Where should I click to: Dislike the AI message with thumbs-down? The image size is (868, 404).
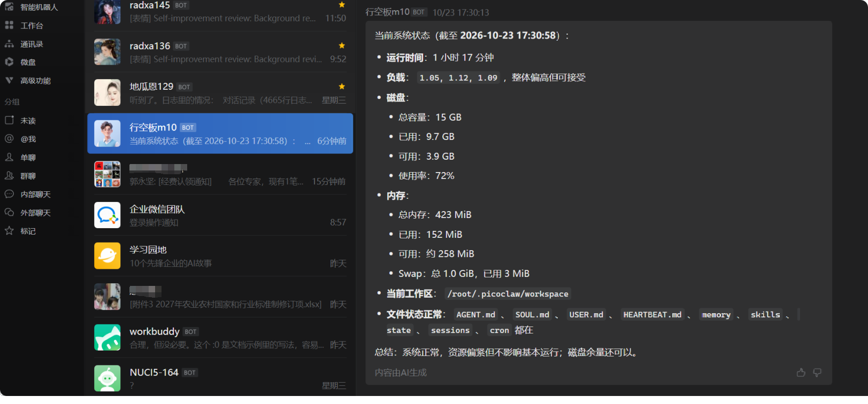pyautogui.click(x=817, y=372)
